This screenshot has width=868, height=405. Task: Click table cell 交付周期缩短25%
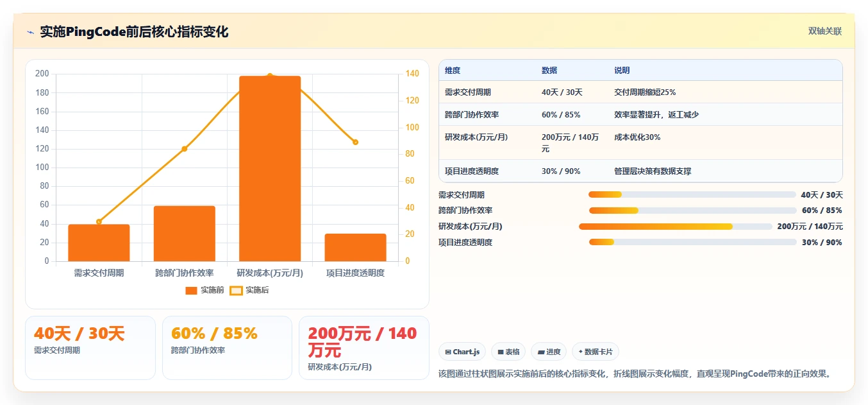645,92
